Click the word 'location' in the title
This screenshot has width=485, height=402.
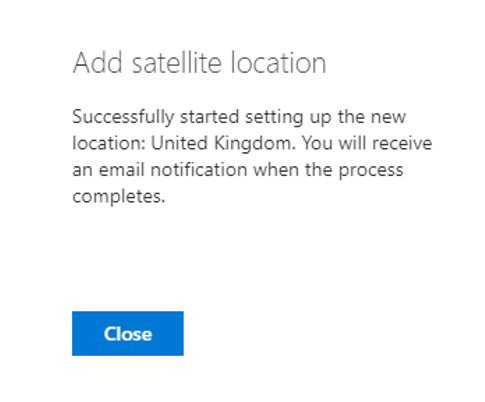[x=278, y=63]
